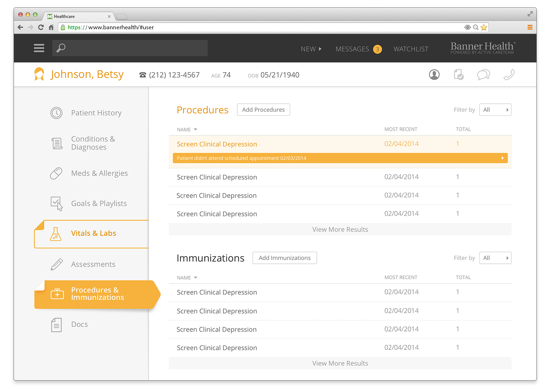Click the Add Procedures button
The height and width of the screenshot is (392, 550).
click(263, 110)
